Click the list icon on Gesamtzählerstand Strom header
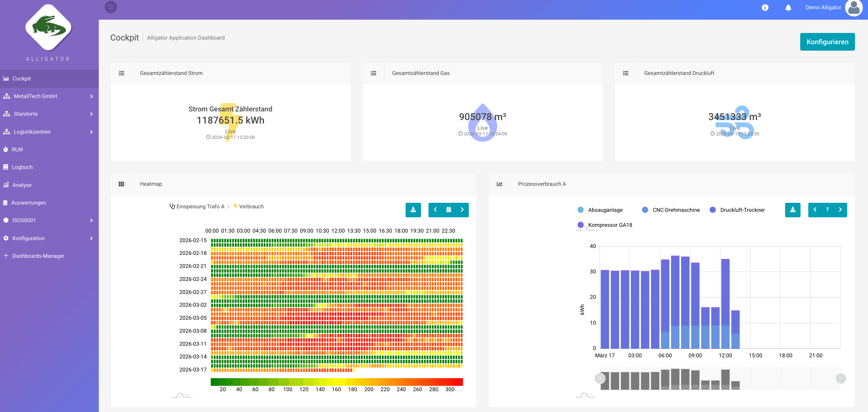 pyautogui.click(x=121, y=73)
